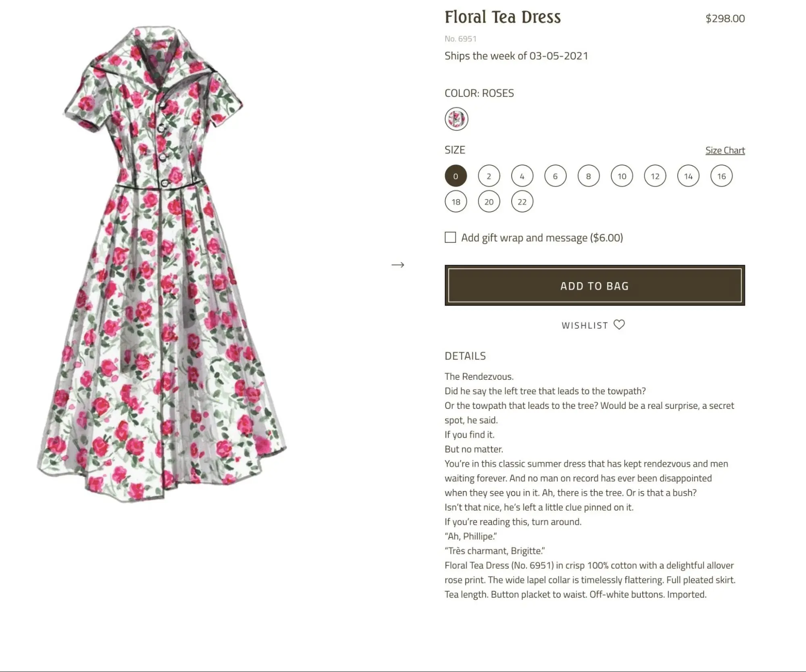
Task: Select size 6 circle
Action: [555, 176]
